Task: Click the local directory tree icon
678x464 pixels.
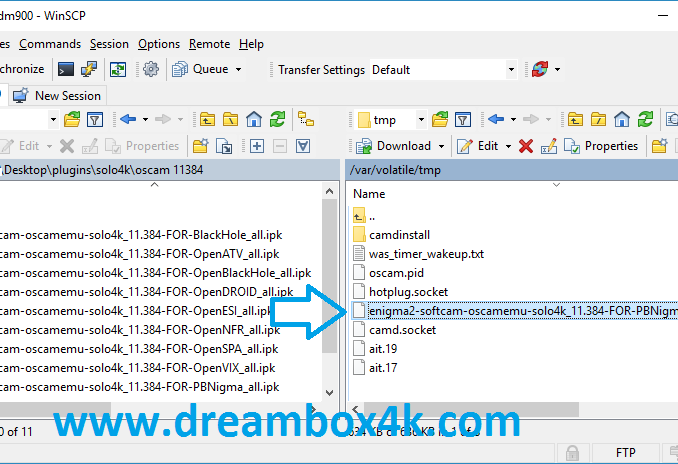Action: pos(306,119)
